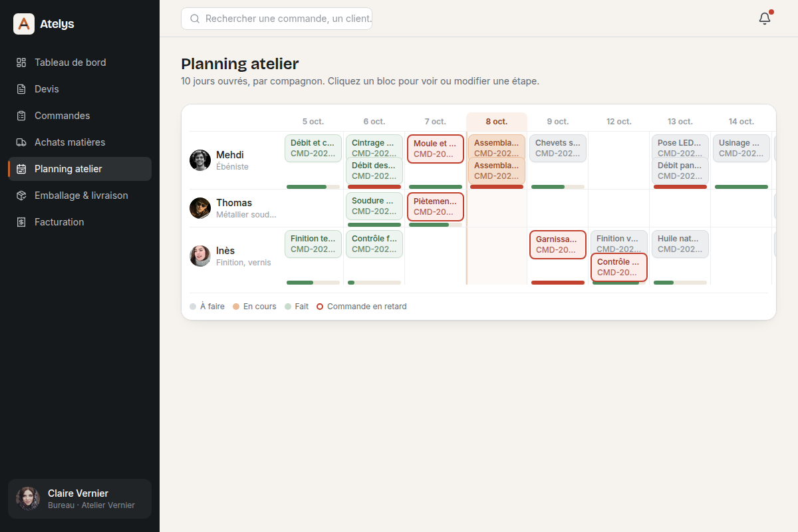798x532 pixels.
Task: Click the "13 oct." column header
Action: point(680,122)
